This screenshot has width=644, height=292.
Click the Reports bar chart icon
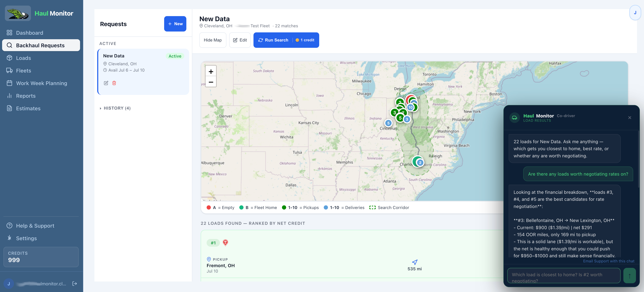point(9,96)
